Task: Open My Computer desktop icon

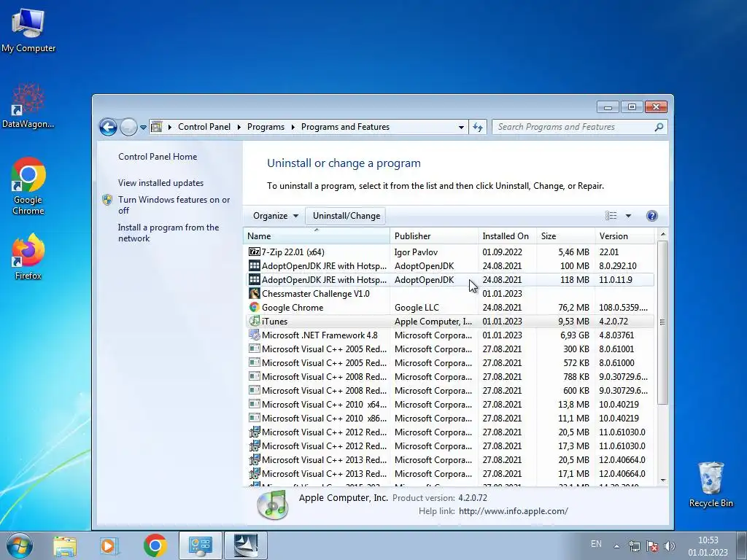Action: click(x=28, y=30)
